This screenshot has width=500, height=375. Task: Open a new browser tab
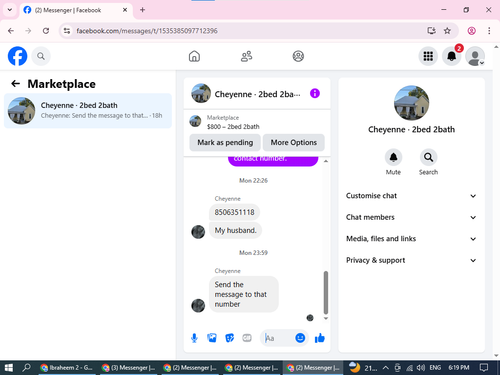pos(143,10)
